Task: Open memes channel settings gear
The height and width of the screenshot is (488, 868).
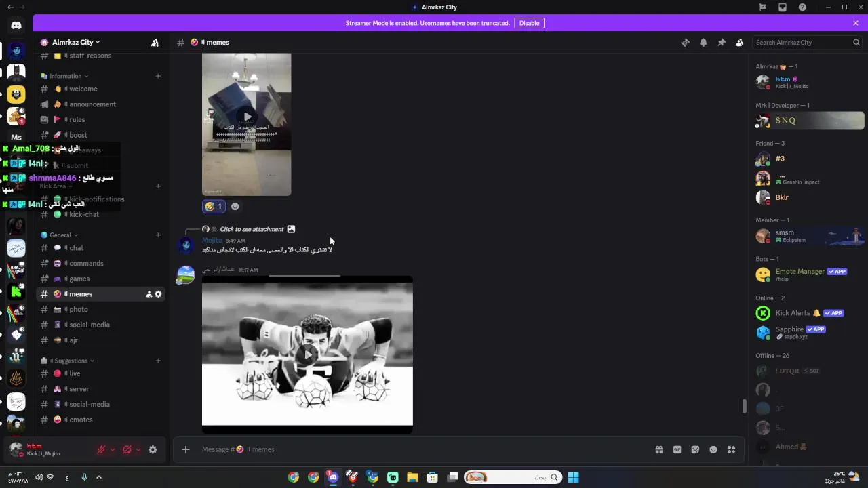Action: [x=159, y=294]
